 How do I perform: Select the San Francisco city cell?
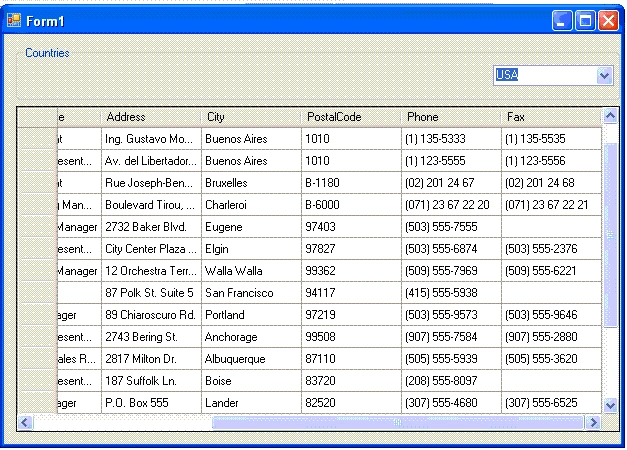[251, 293]
